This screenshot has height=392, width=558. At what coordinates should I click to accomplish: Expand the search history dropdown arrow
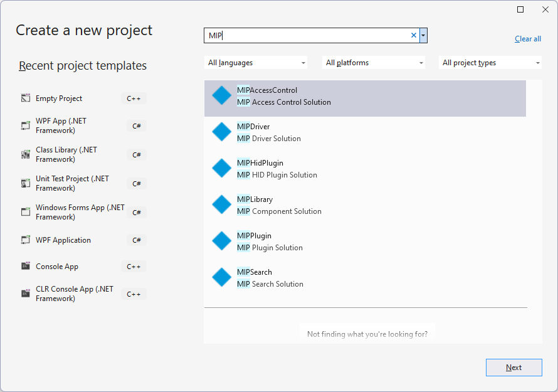(423, 35)
